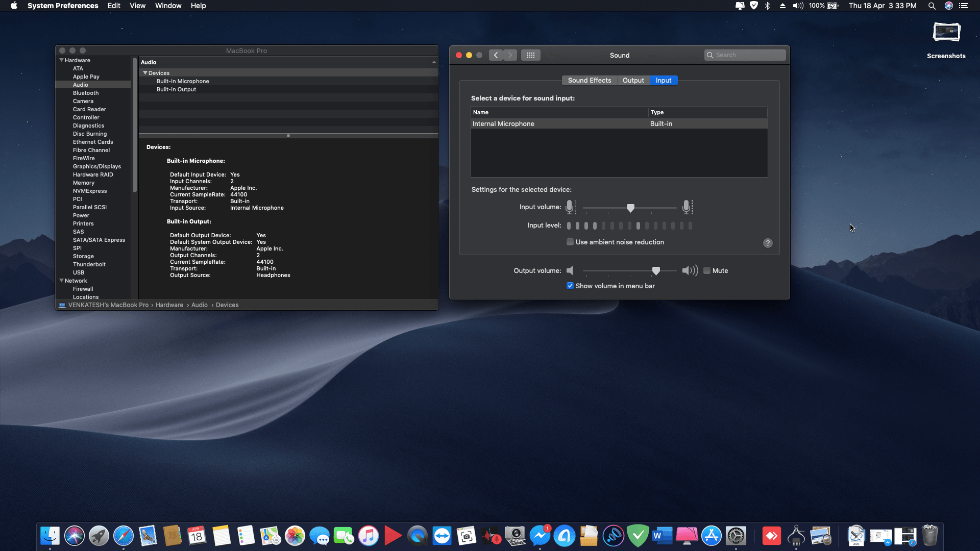The width and height of the screenshot is (980, 551).
Task: Collapse the Hardware tree section
Action: click(62, 60)
